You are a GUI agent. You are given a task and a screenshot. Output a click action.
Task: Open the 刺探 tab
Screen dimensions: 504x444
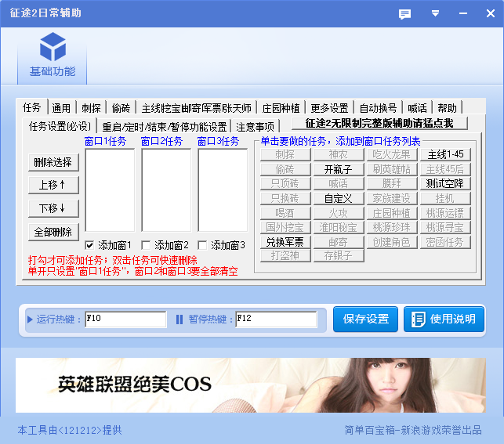pyautogui.click(x=91, y=108)
